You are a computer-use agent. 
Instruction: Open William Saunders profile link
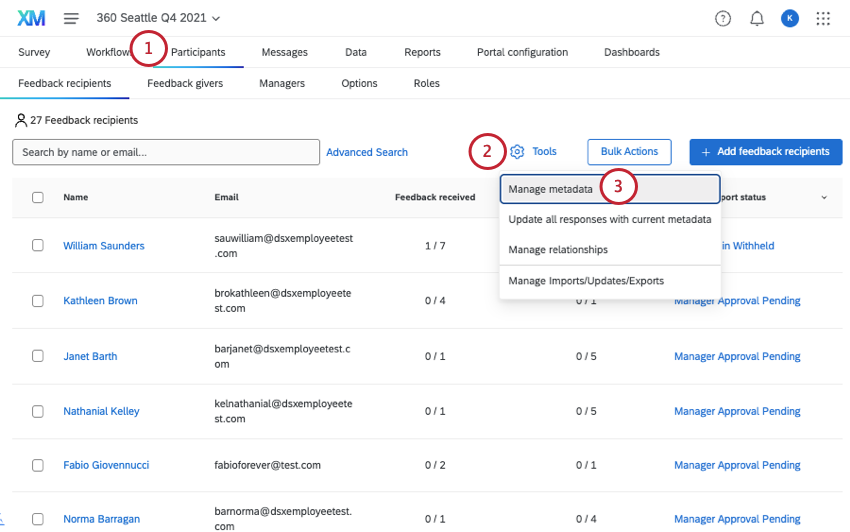pos(104,246)
